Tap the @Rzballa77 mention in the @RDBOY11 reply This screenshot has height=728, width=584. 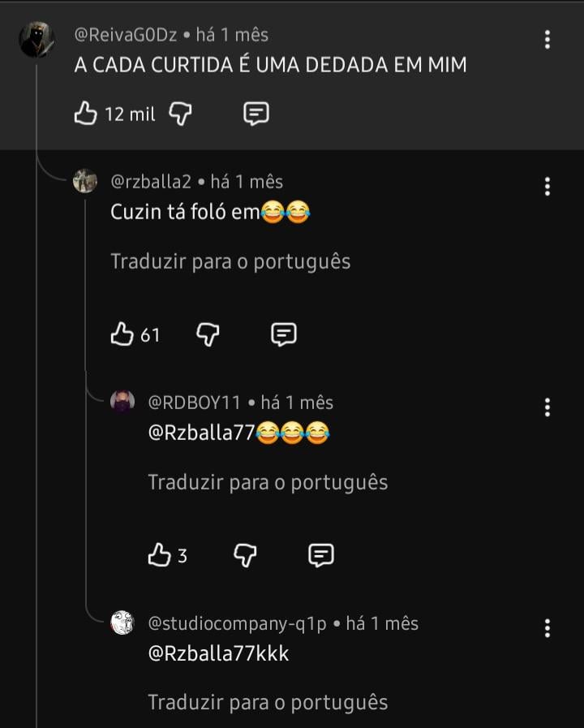(x=201, y=433)
